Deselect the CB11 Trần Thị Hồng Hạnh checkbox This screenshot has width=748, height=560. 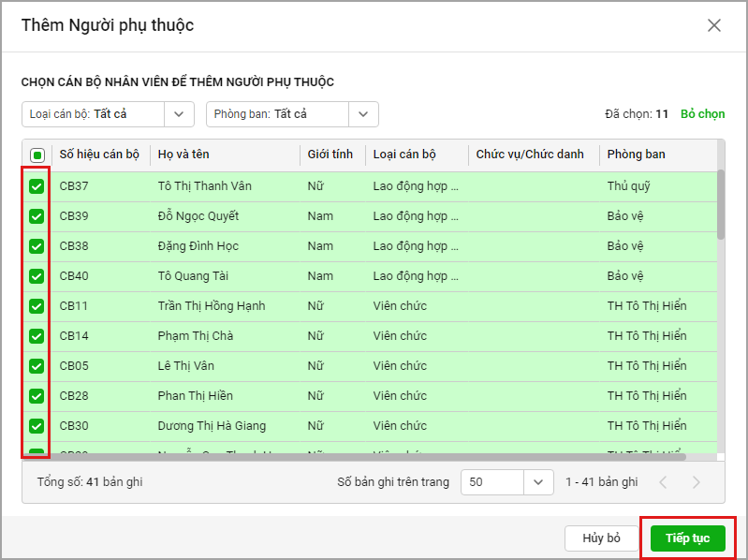click(x=37, y=306)
